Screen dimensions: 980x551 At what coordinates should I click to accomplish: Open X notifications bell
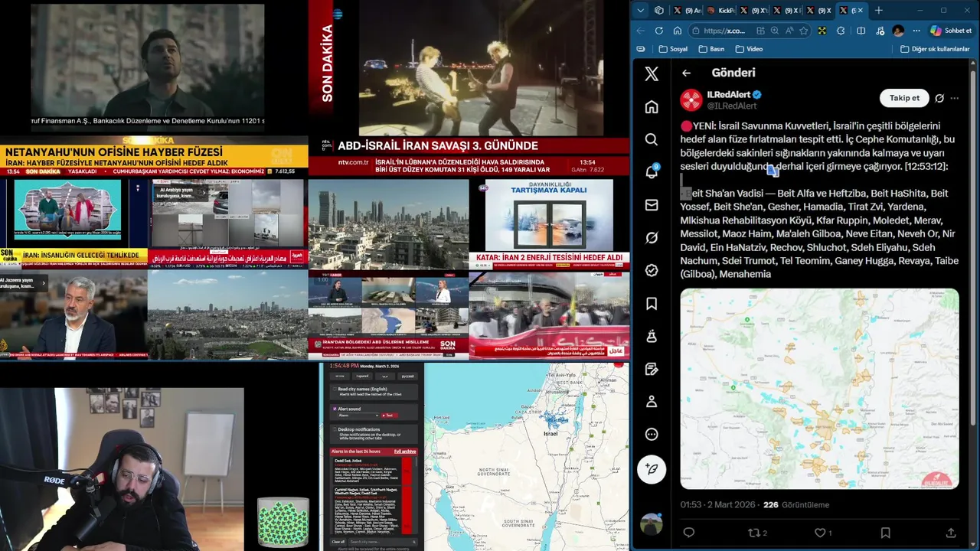652,172
